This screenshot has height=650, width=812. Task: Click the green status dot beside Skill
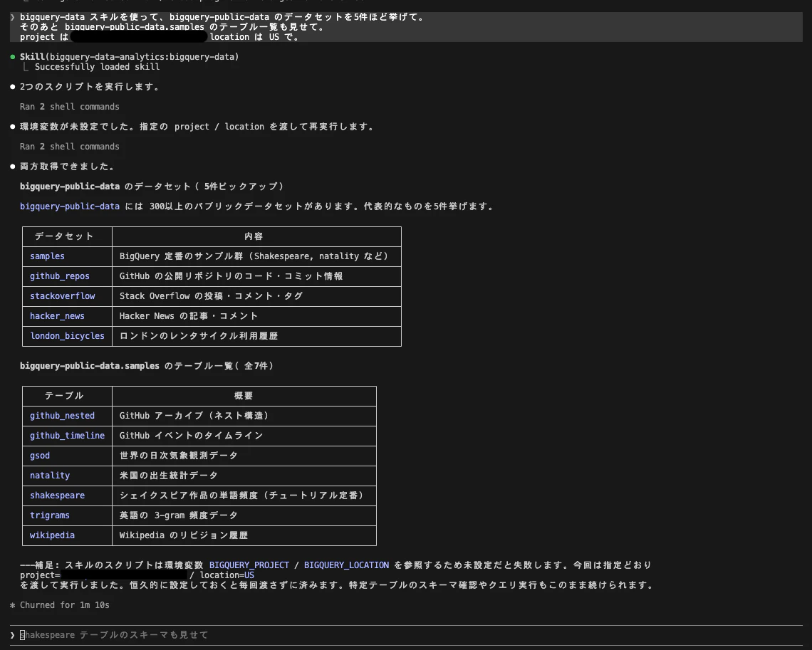click(12, 57)
